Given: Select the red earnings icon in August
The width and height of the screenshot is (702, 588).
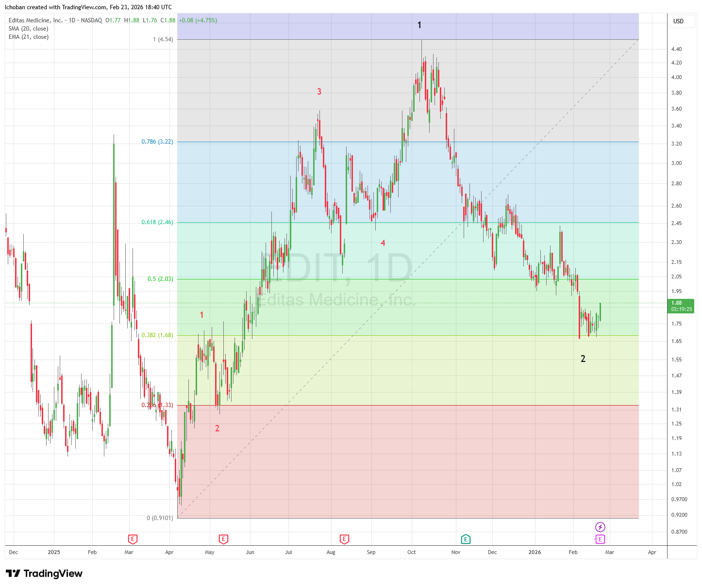Looking at the screenshot, I should tap(344, 539).
